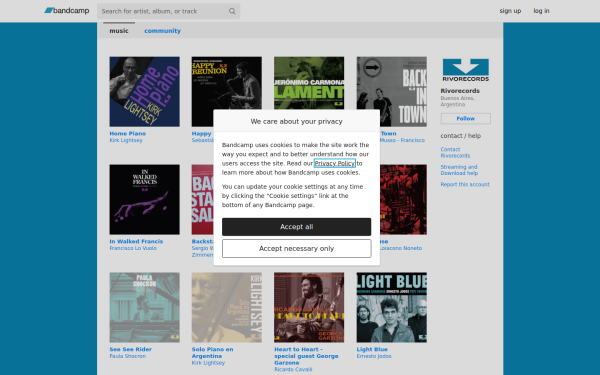Open the Heart to Heart album cover
The width and height of the screenshot is (600, 375).
[x=309, y=307]
